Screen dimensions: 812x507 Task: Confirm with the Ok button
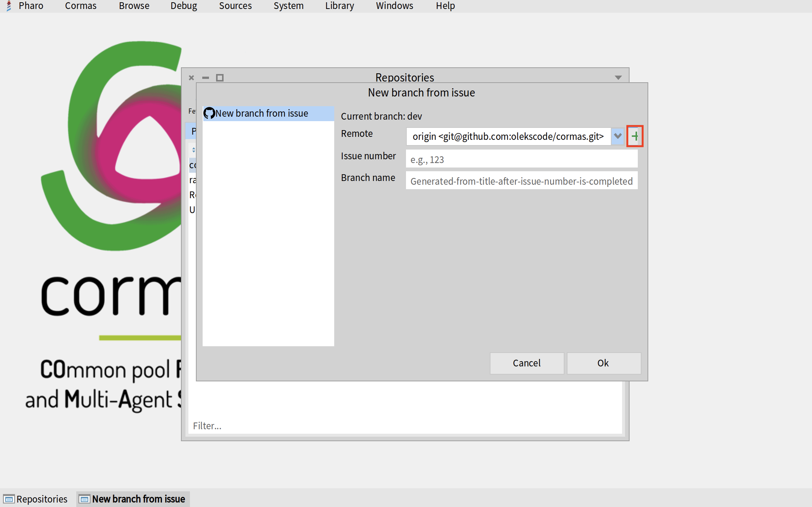pyautogui.click(x=603, y=363)
